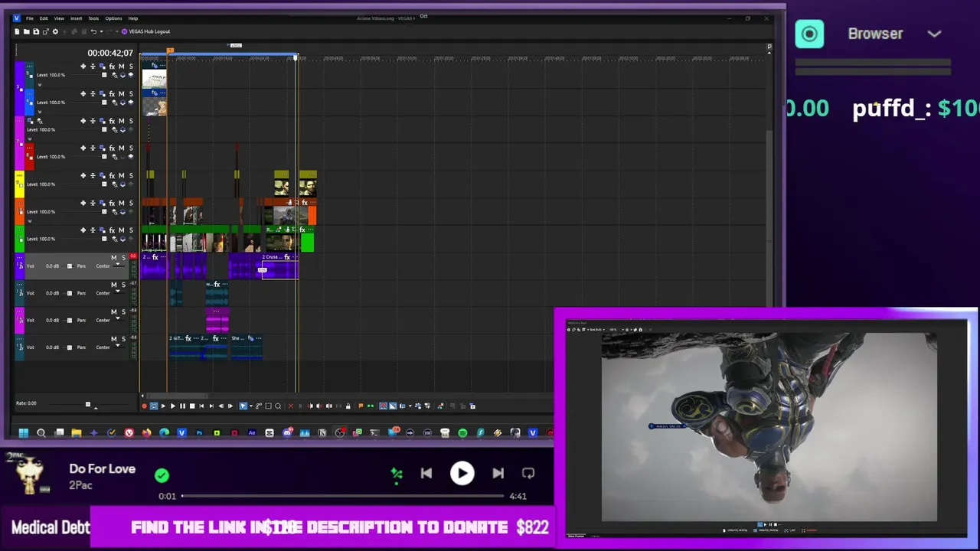
Task: Select the Selection Edit tool
Action: pos(268,406)
